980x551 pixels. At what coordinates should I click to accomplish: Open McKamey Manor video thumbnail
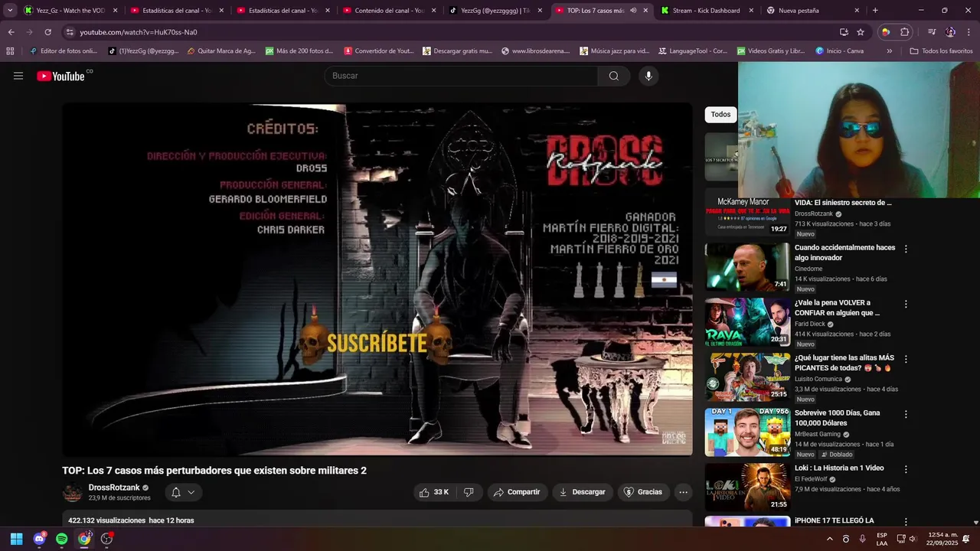click(747, 212)
